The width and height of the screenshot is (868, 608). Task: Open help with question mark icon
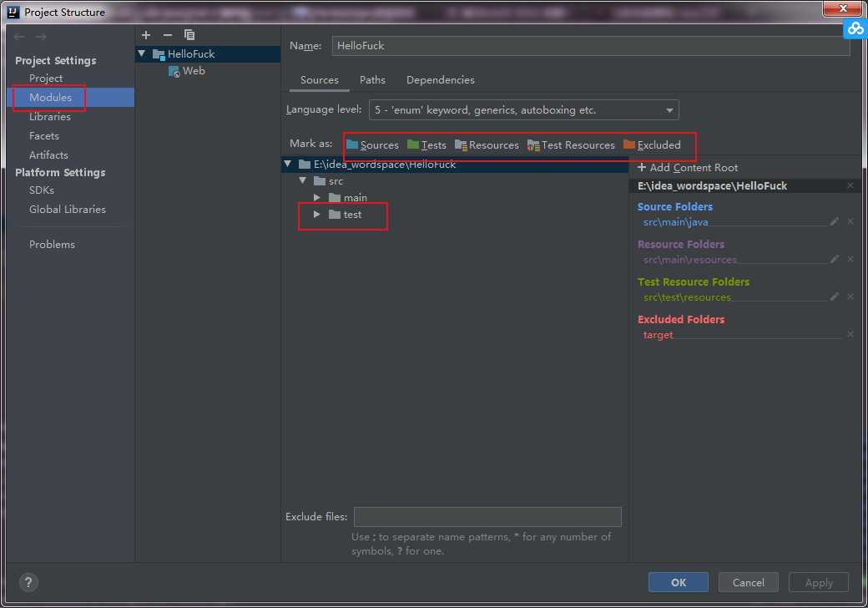click(x=28, y=582)
